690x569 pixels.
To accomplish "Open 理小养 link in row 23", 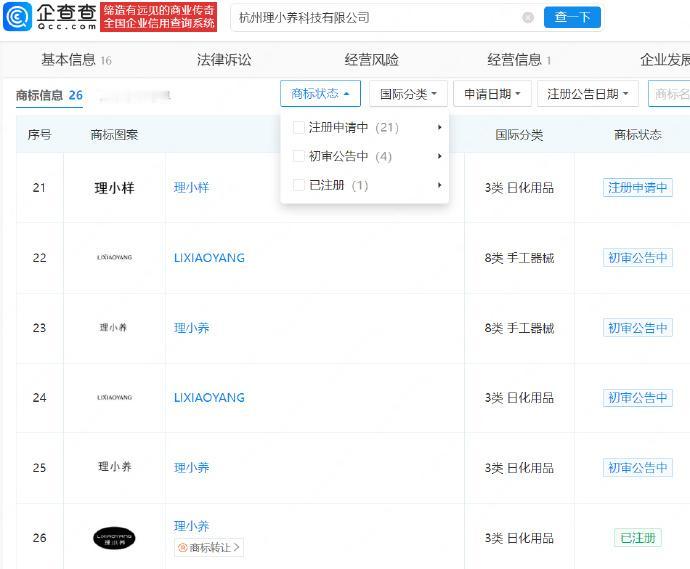I will 191,328.
